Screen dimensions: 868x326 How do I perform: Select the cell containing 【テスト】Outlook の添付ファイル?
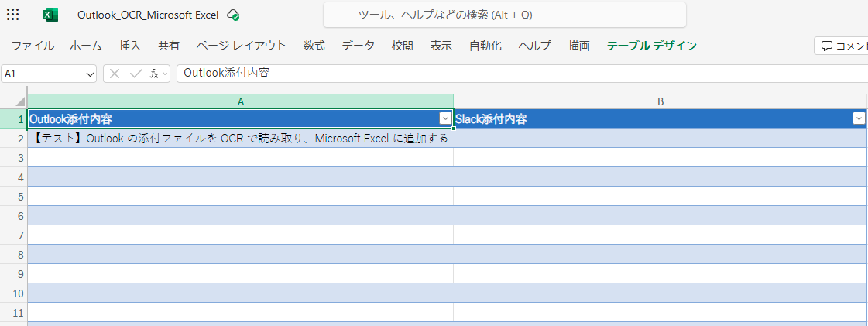[240, 139]
